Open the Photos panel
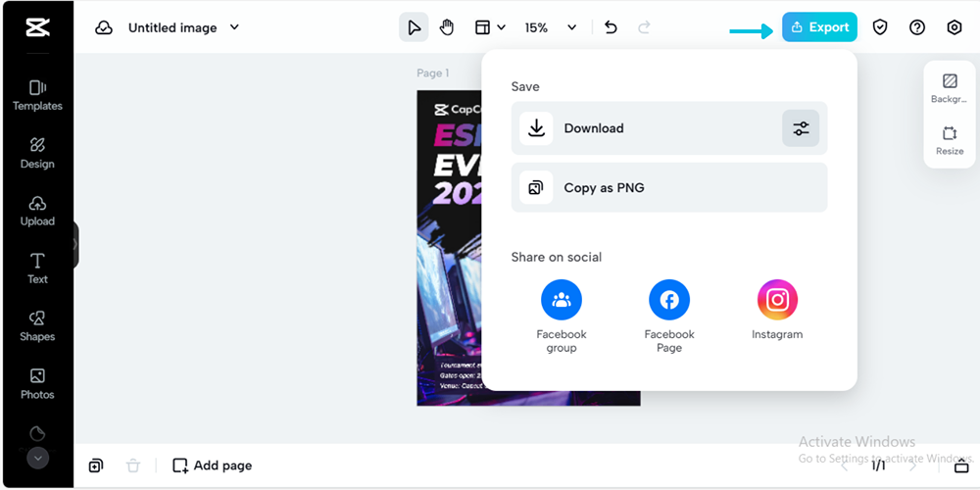 [x=37, y=384]
